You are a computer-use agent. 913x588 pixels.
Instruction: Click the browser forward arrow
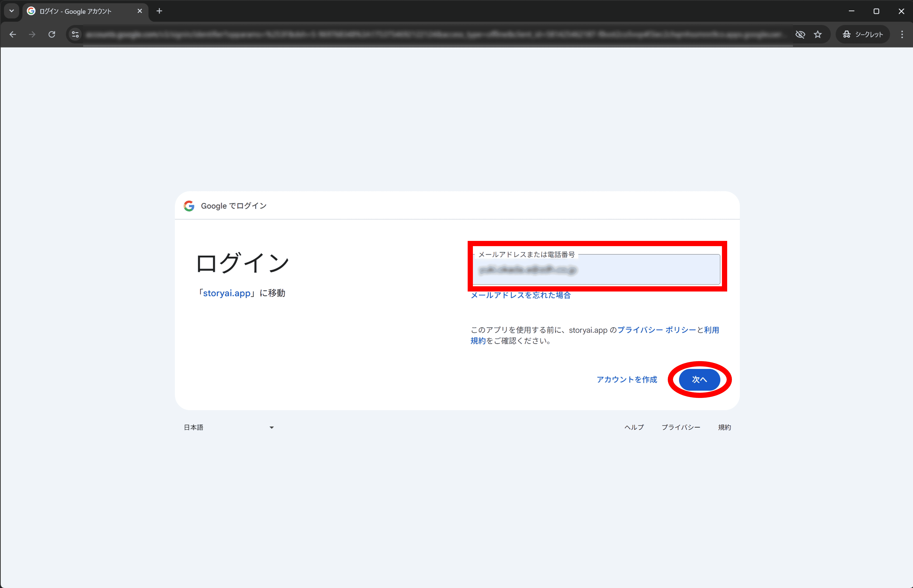(32, 34)
